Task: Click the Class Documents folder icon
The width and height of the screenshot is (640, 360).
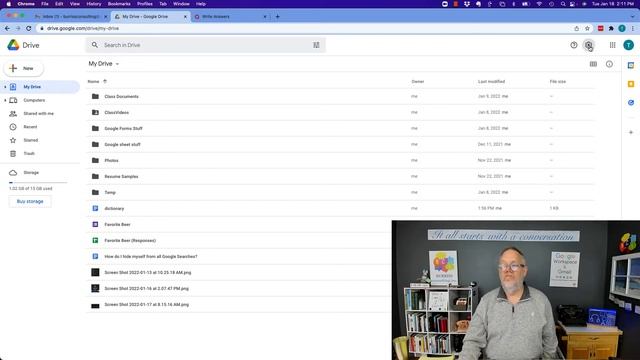Action: tap(95, 96)
